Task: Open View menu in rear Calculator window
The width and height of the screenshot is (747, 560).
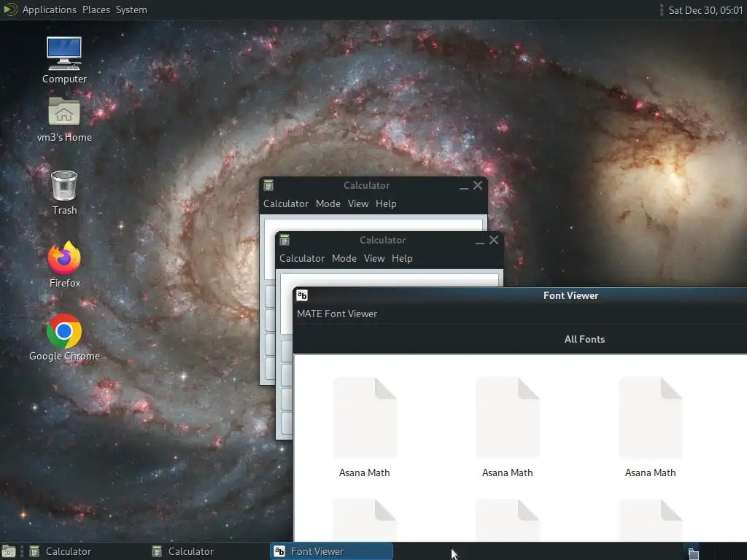Action: (x=358, y=203)
